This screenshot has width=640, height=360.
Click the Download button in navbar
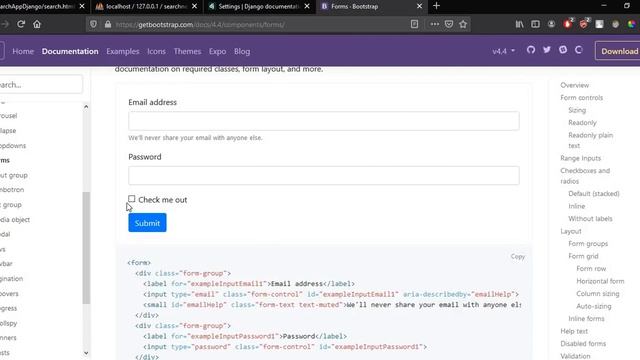click(x=618, y=51)
